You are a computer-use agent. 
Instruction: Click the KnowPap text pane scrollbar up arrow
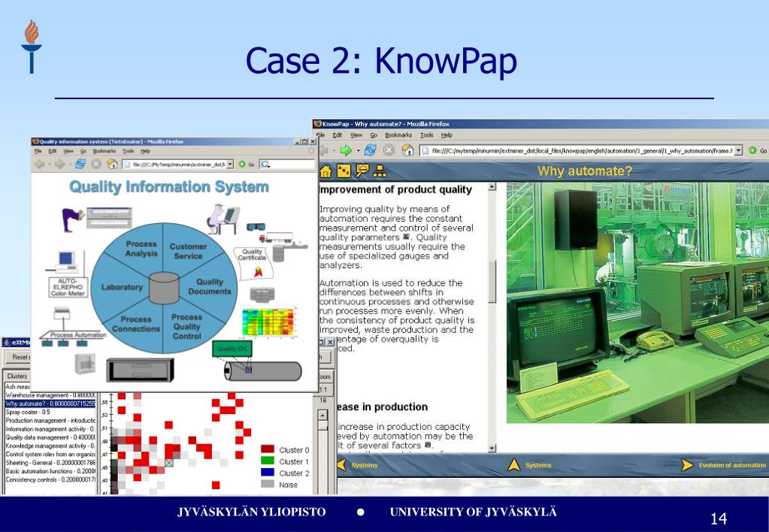pyautogui.click(x=492, y=186)
